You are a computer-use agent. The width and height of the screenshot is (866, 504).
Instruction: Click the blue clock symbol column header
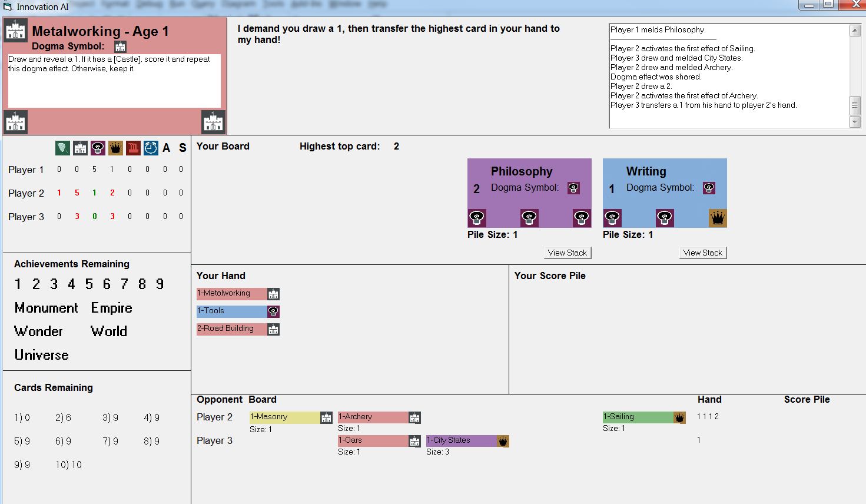pyautogui.click(x=151, y=148)
